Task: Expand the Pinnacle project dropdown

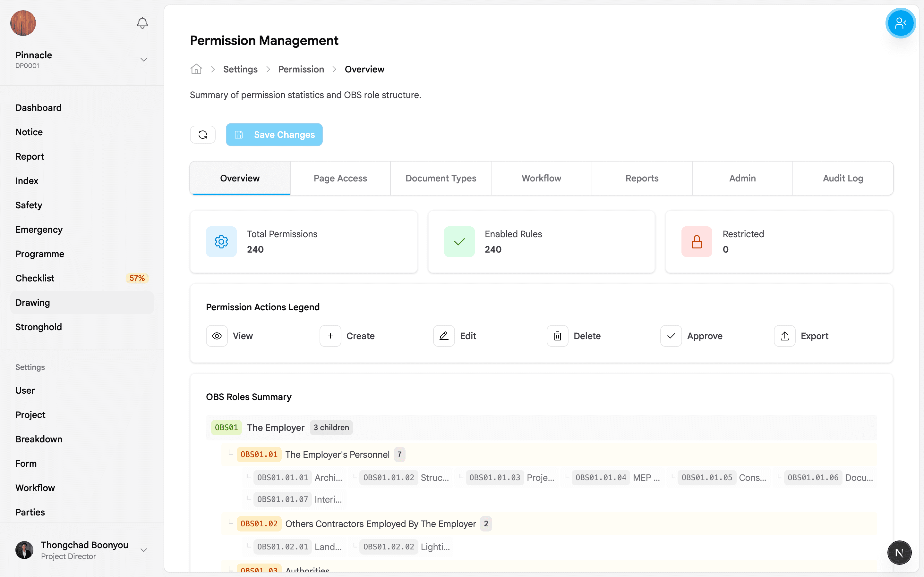Action: coord(143,60)
